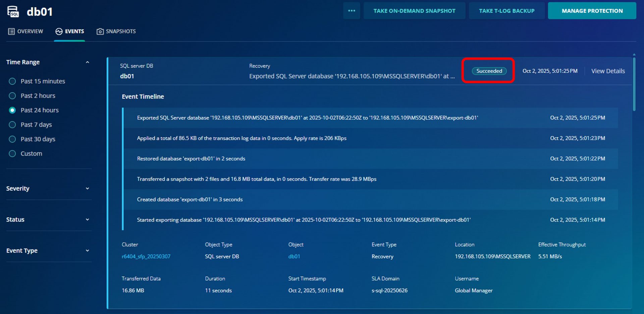Switch to the Snapshots tab
The height and width of the screenshot is (314, 644).
120,31
